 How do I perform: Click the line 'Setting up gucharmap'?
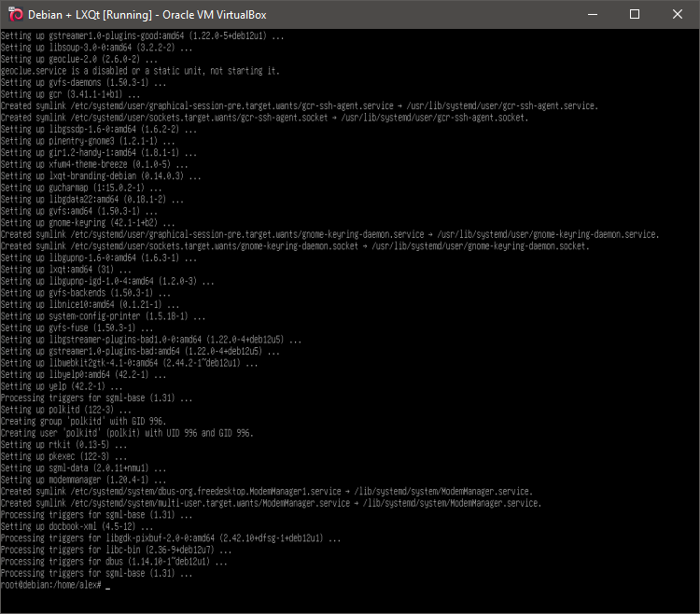click(x=81, y=188)
